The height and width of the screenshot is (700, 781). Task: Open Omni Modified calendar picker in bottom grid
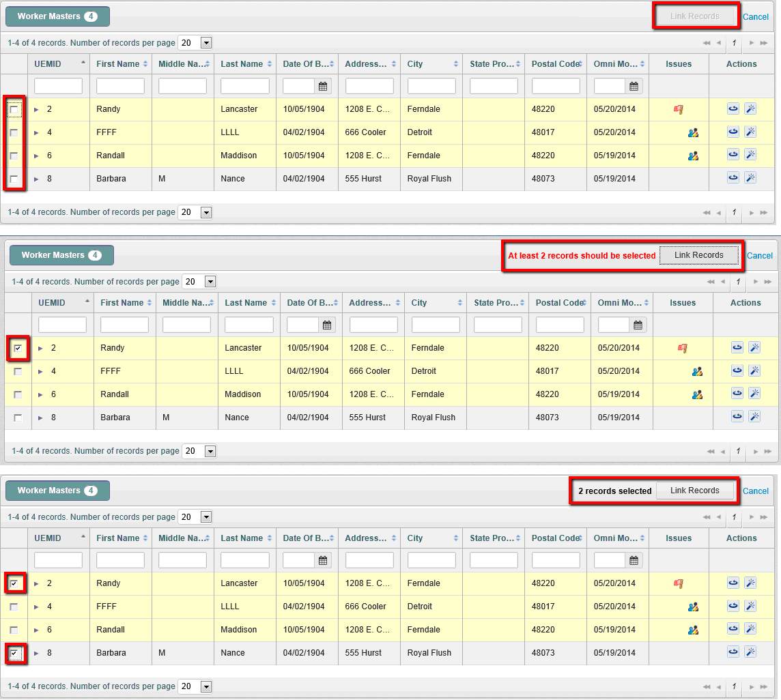[x=634, y=560]
